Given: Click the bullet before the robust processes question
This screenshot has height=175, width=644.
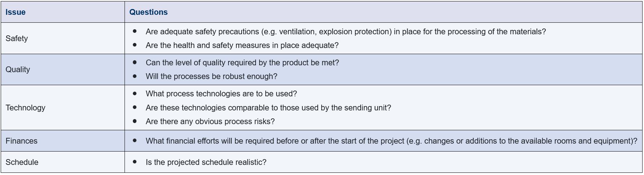Looking at the screenshot, I should pyautogui.click(x=135, y=76).
